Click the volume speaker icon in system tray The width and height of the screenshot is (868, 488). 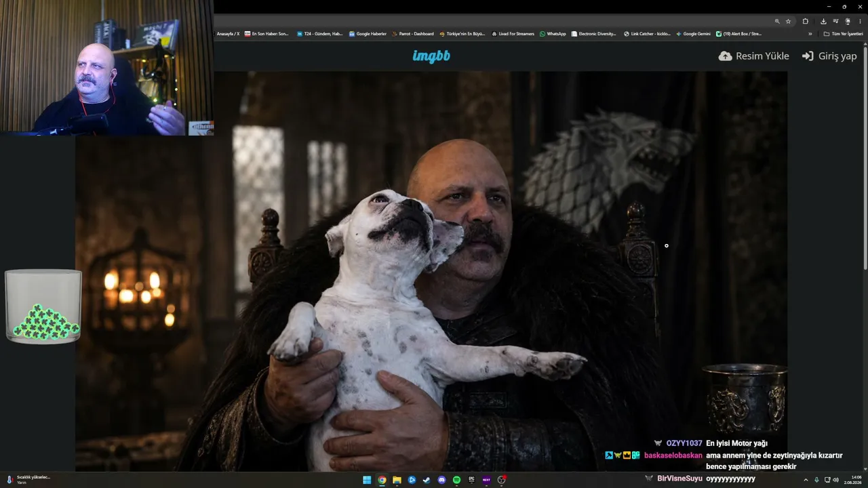[x=835, y=480]
